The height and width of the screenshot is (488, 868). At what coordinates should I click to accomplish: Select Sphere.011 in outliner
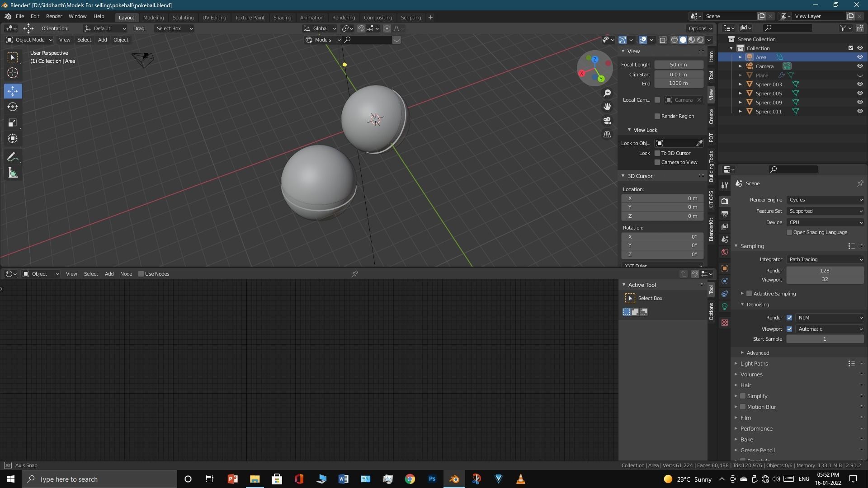click(x=769, y=112)
